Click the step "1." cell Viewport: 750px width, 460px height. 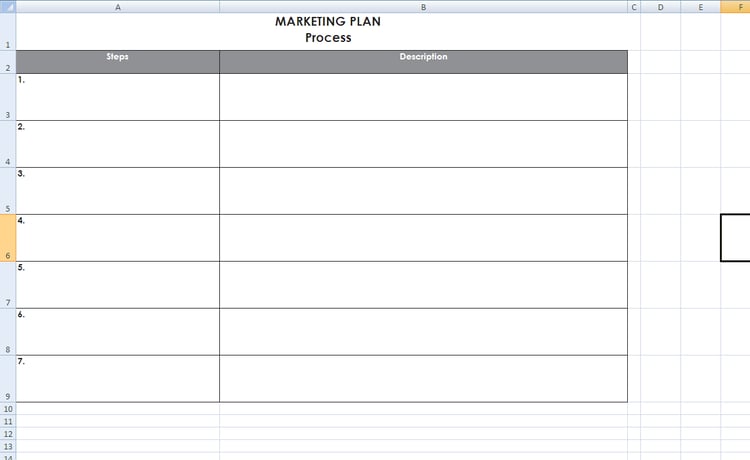(x=118, y=97)
